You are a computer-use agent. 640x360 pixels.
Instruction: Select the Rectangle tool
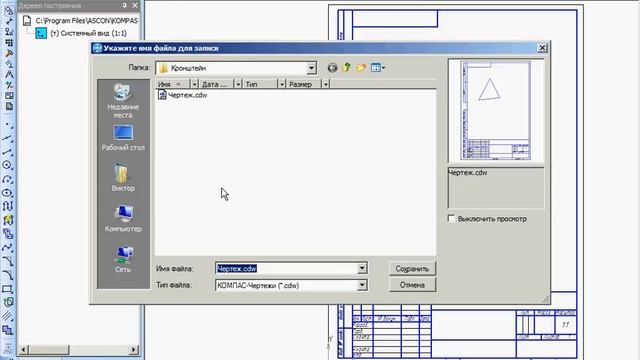(x=8, y=289)
